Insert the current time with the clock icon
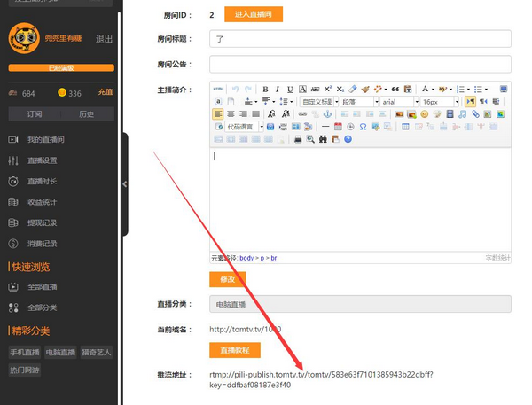 350,127
